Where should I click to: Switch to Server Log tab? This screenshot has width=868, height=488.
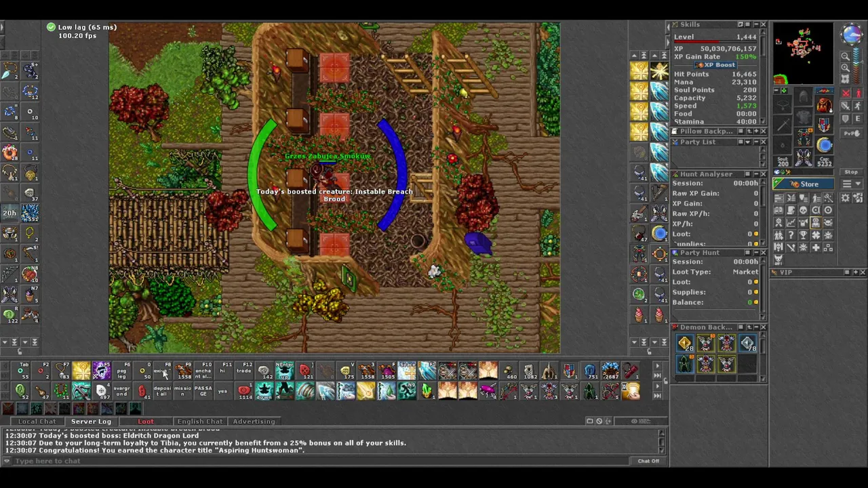pos(91,422)
